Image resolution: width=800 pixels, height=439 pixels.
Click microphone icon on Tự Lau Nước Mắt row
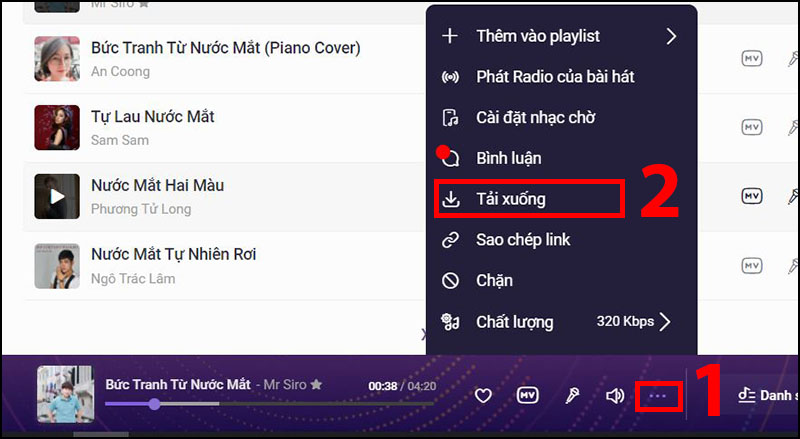pyautogui.click(x=793, y=128)
